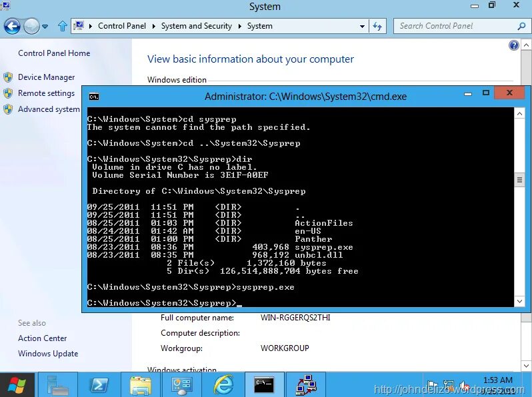Click the "Windows edition" section heading
Viewport: 532px width, 397px height.
[x=177, y=80]
